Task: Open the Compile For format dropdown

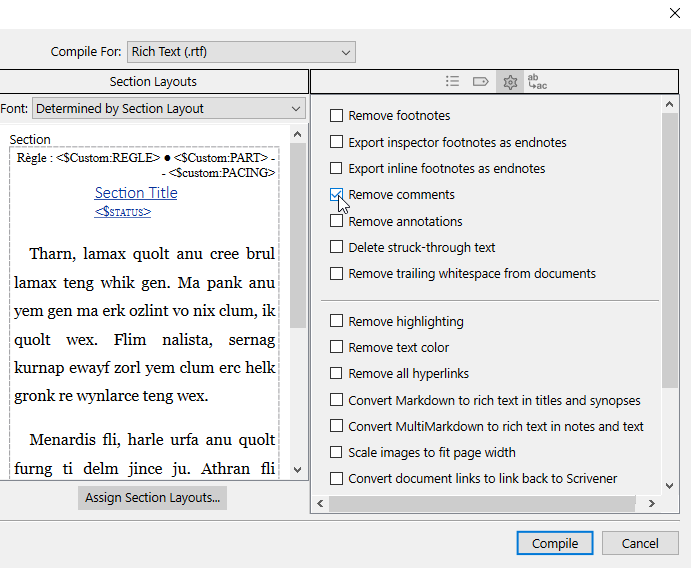Action: click(241, 51)
